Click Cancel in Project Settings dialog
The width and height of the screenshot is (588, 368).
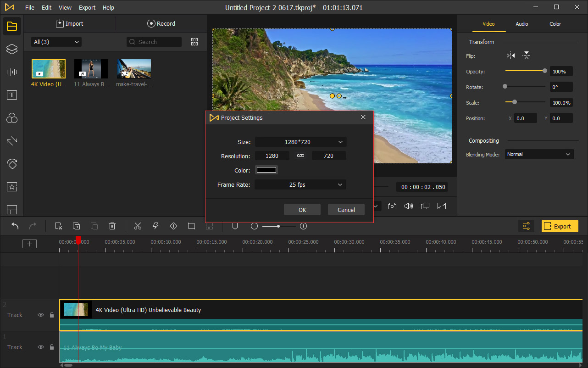pos(346,210)
